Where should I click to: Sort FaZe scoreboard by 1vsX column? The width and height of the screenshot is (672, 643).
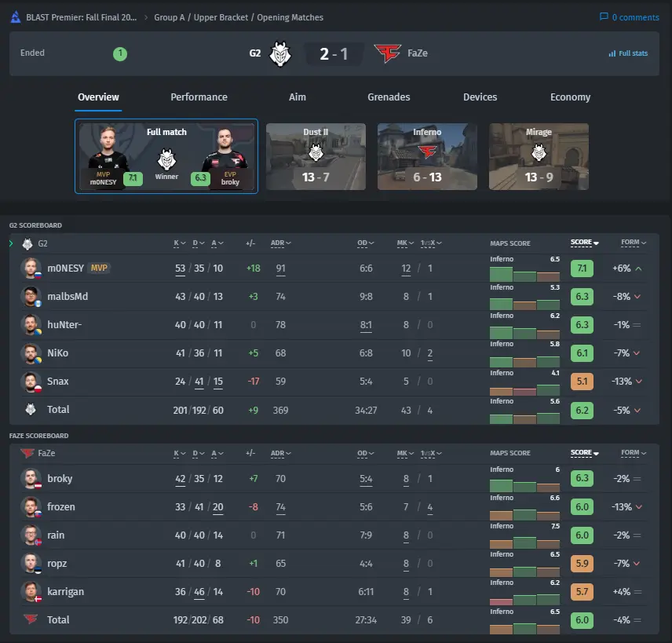431,453
